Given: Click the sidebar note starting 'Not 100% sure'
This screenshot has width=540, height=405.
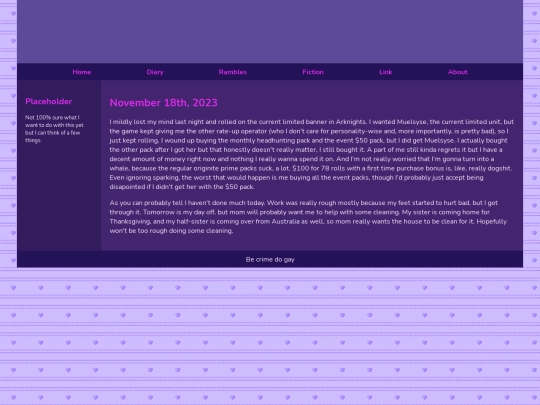Looking at the screenshot, I should pyautogui.click(x=54, y=129).
